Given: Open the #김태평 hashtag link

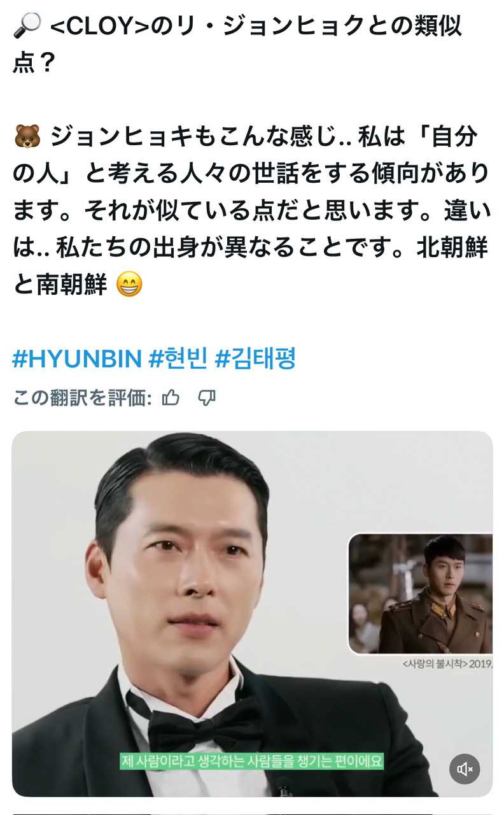Looking at the screenshot, I should coord(255,360).
